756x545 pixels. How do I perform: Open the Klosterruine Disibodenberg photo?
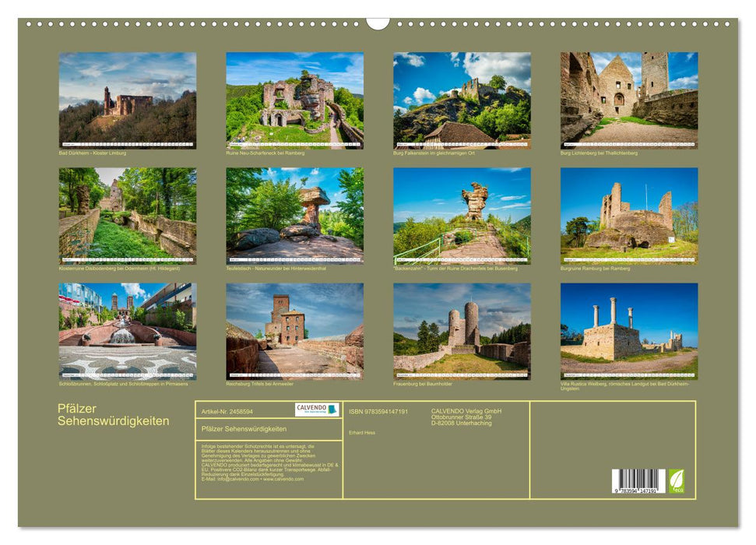click(127, 216)
